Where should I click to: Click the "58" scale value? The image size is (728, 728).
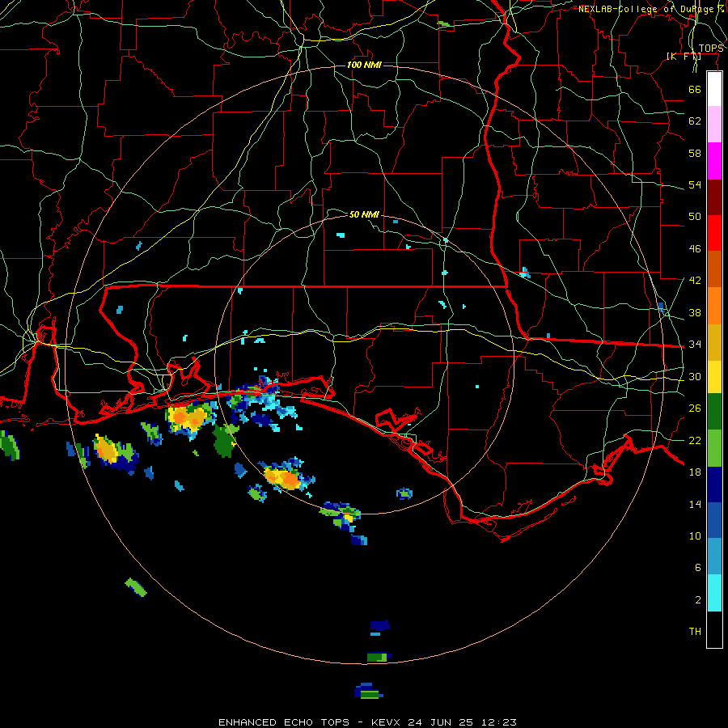click(x=695, y=153)
